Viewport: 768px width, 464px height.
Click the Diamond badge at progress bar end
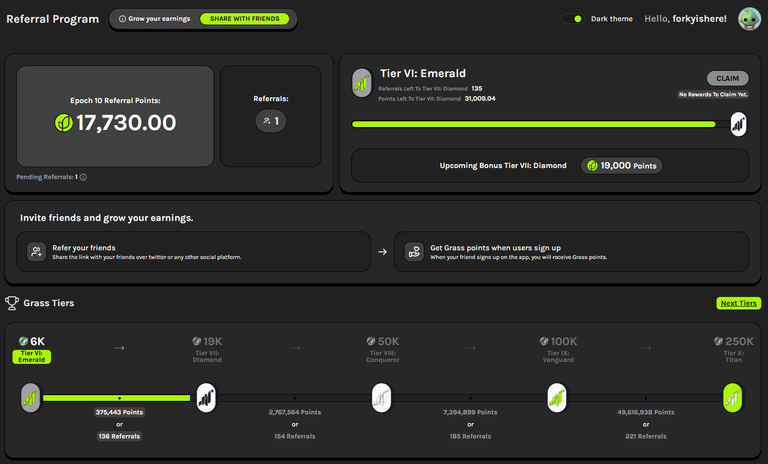[739, 124]
